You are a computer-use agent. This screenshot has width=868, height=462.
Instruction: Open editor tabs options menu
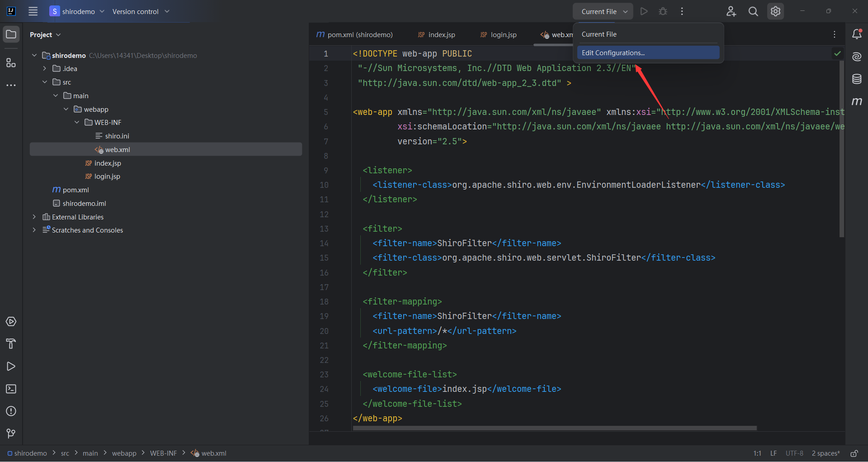835,34
